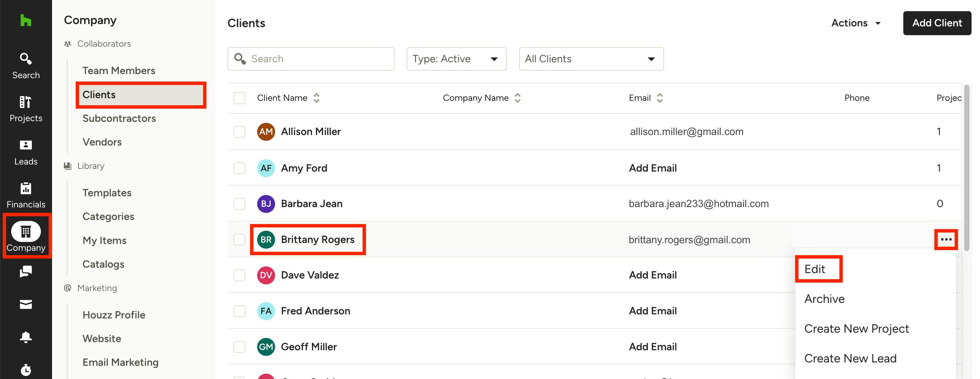
Task: Enable the select-all checkbox in the header row
Action: pyautogui.click(x=239, y=98)
